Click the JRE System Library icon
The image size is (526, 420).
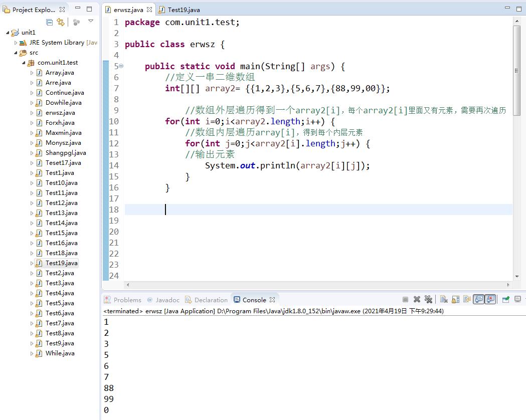pyautogui.click(x=23, y=43)
